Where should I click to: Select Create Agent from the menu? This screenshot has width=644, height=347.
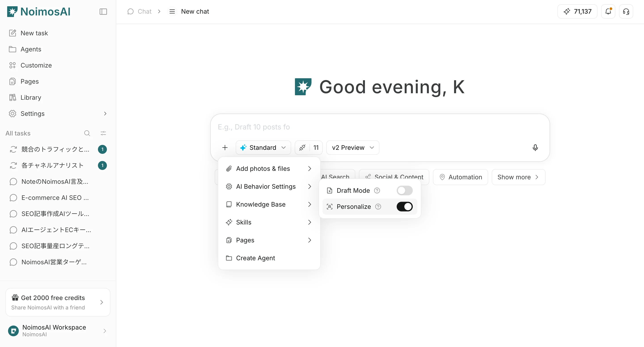(269, 258)
